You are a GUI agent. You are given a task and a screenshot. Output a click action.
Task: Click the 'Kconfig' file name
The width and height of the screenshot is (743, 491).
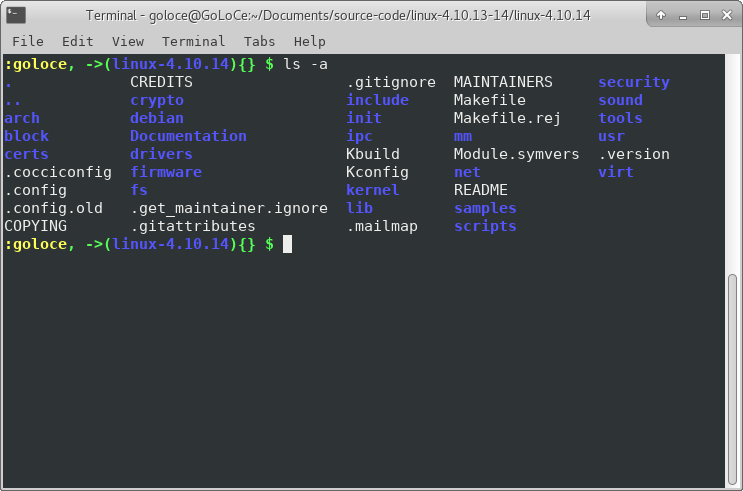pos(378,172)
